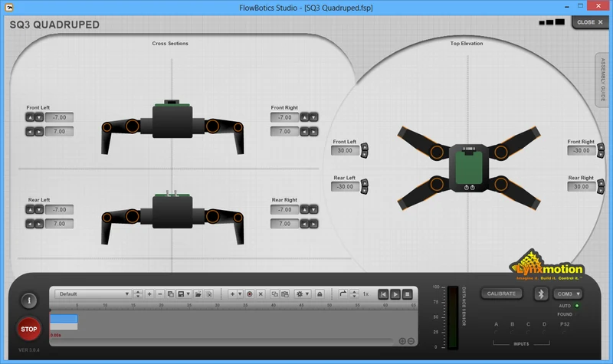This screenshot has width=613, height=364.
Task: Toggle the loop playback arrow button
Action: point(343,293)
